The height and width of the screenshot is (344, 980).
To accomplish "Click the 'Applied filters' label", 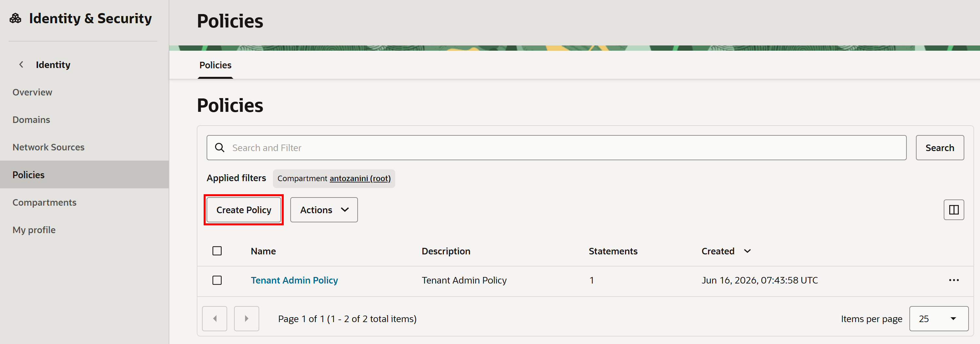I will click(236, 178).
